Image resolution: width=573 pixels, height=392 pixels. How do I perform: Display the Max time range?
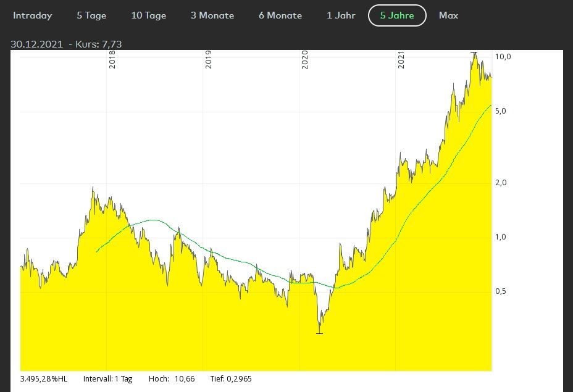pyautogui.click(x=448, y=15)
